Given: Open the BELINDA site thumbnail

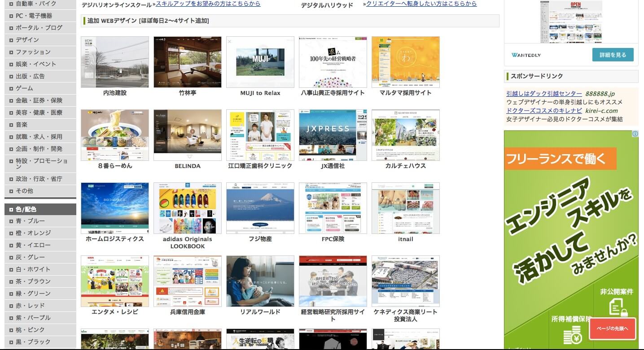Looking at the screenshot, I should pos(188,135).
